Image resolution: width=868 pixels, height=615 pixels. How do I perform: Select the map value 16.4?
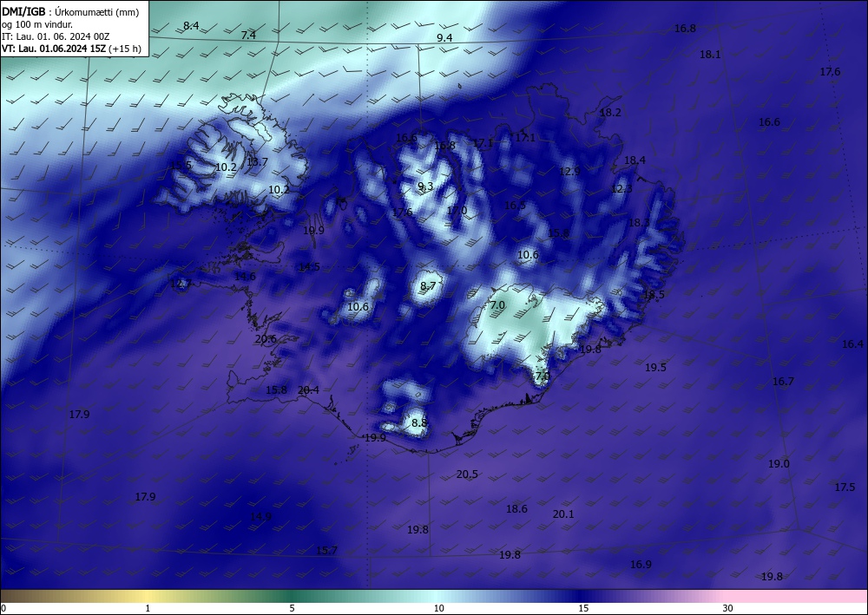point(852,344)
